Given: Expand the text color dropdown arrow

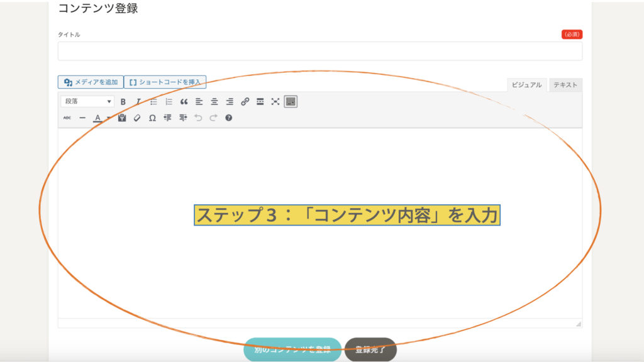Looking at the screenshot, I should pyautogui.click(x=108, y=118).
